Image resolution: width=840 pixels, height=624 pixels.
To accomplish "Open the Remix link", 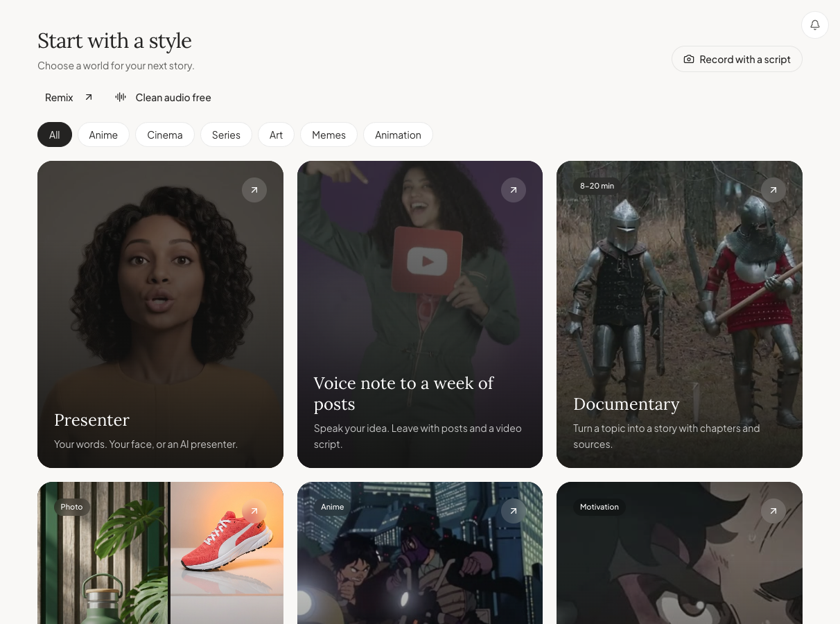I will tap(69, 97).
